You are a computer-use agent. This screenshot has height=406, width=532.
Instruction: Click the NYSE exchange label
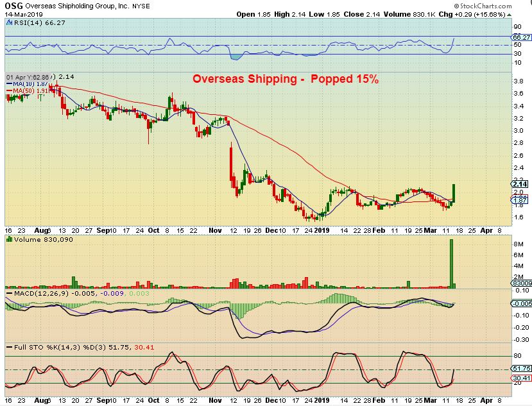click(141, 6)
